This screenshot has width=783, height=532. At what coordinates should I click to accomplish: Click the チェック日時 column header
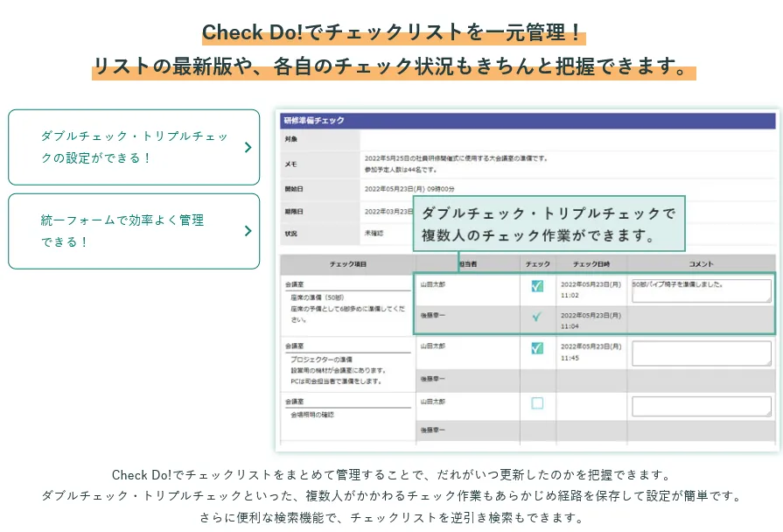(591, 263)
